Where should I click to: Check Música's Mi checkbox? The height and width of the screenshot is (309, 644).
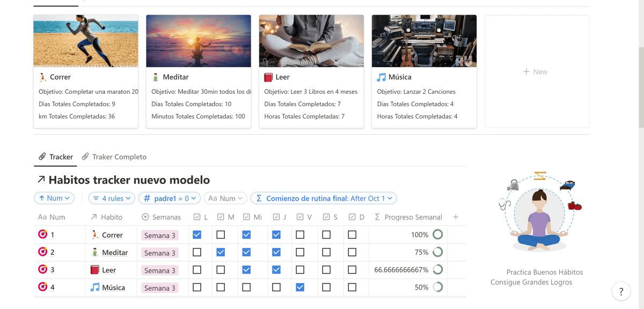pos(246,288)
